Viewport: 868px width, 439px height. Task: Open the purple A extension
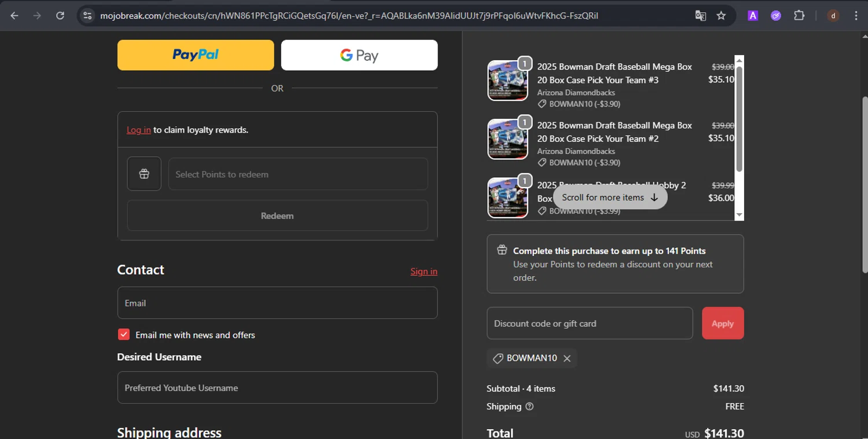tap(753, 16)
